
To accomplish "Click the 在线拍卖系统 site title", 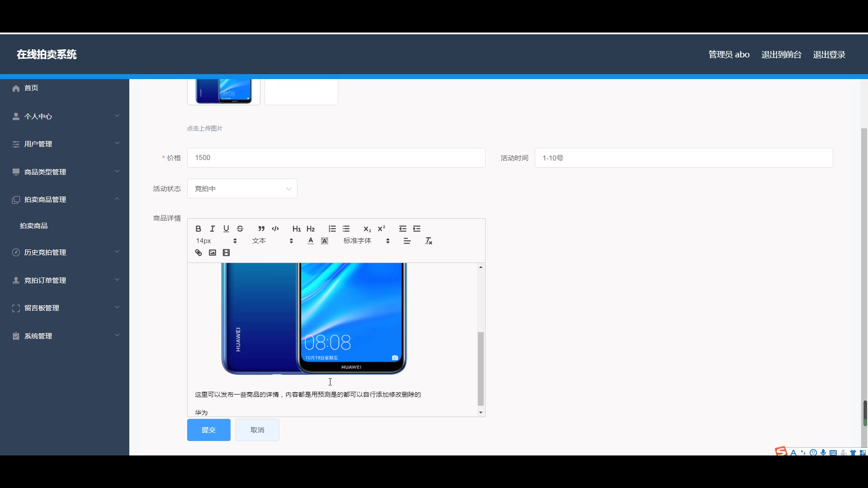I will [x=47, y=55].
